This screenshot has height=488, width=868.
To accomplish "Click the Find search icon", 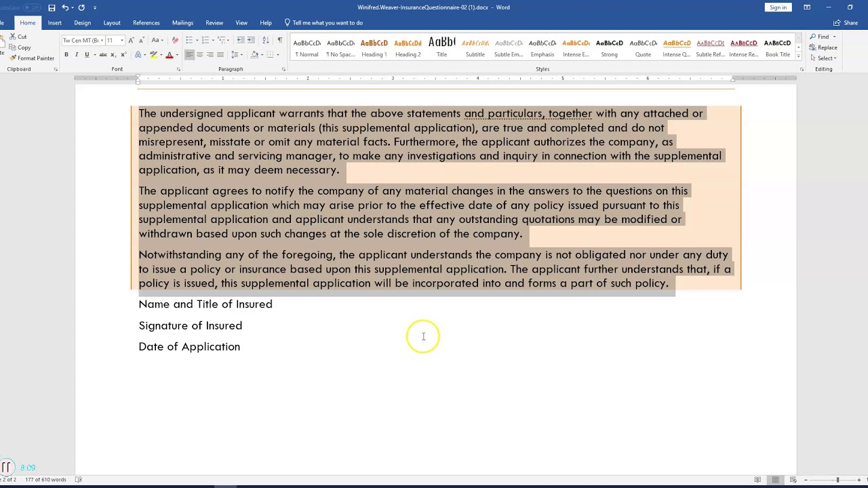I will [x=813, y=37].
